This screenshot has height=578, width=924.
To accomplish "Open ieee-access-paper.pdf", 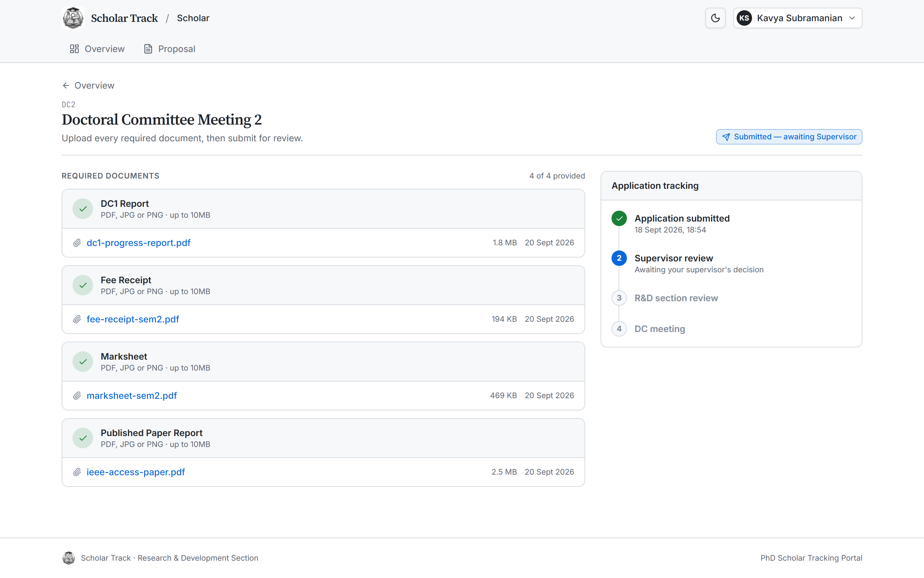I will tap(135, 472).
